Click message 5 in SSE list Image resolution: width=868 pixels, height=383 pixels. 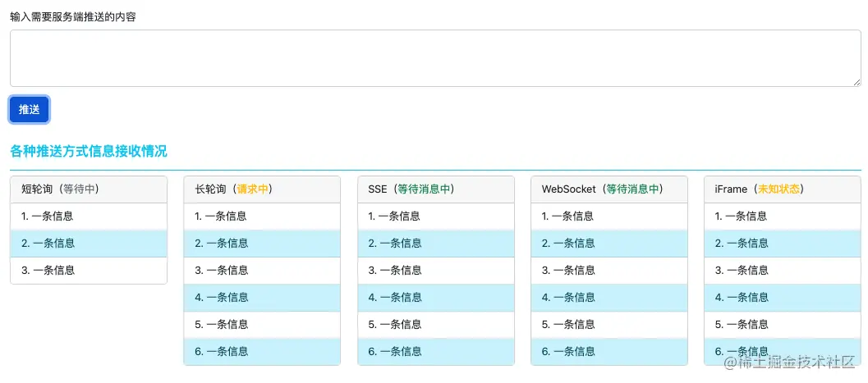pyautogui.click(x=436, y=325)
